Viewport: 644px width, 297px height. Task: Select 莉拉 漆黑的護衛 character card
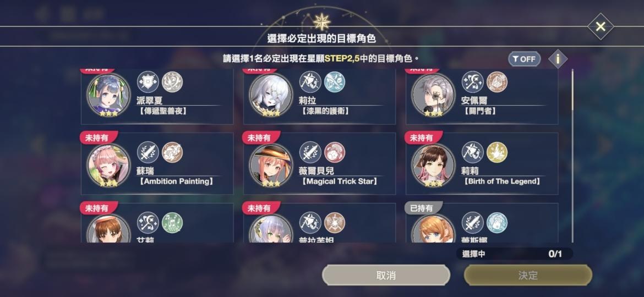pyautogui.click(x=320, y=97)
